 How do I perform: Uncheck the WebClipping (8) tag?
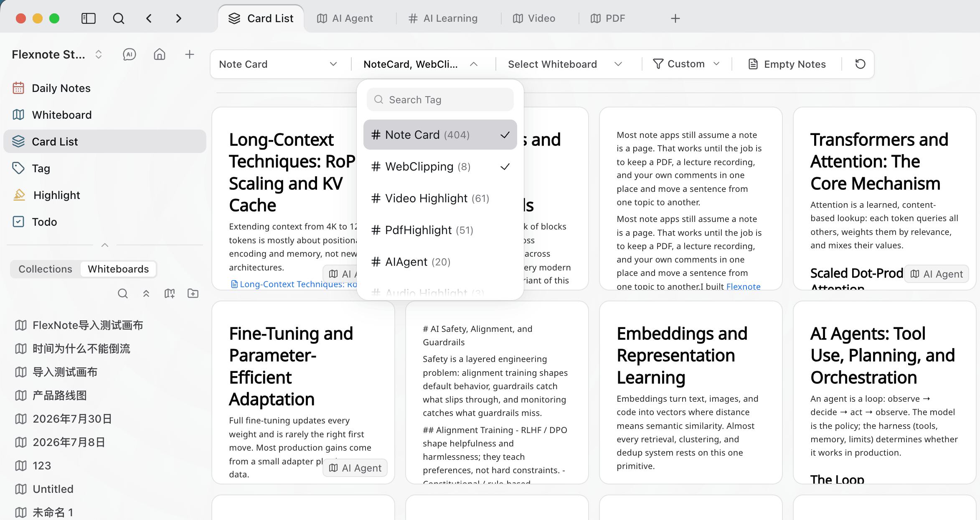[440, 166]
